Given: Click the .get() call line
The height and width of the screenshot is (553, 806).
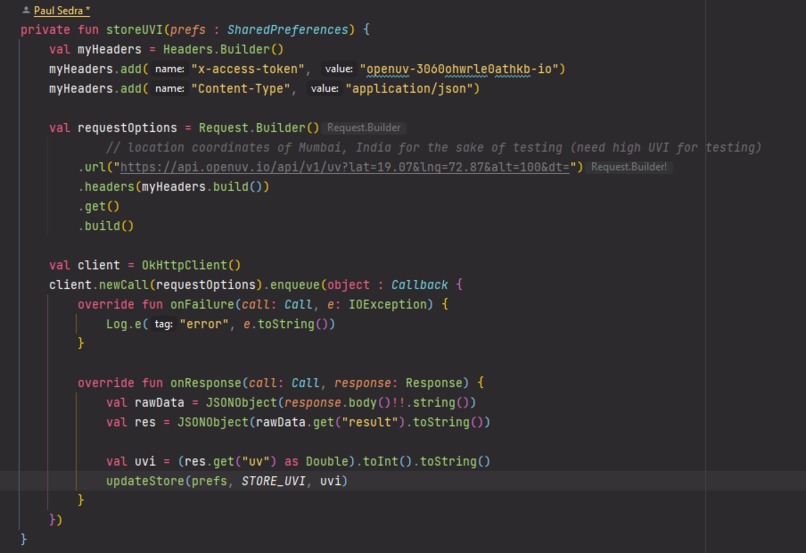Looking at the screenshot, I should 99,206.
